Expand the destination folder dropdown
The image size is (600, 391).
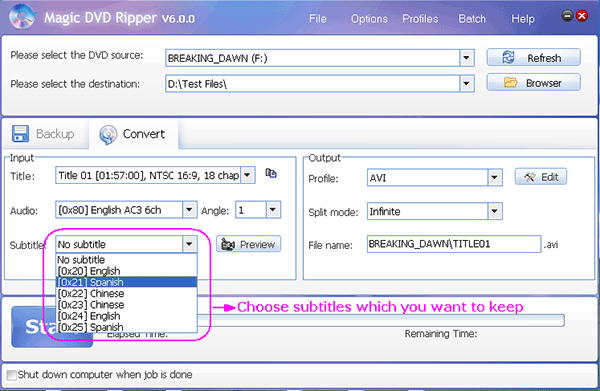click(x=466, y=84)
